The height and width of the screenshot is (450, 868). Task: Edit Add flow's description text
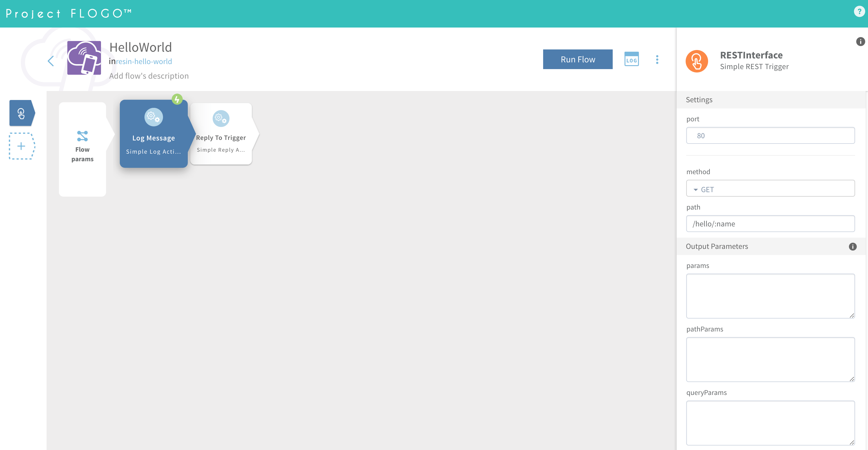coord(149,76)
